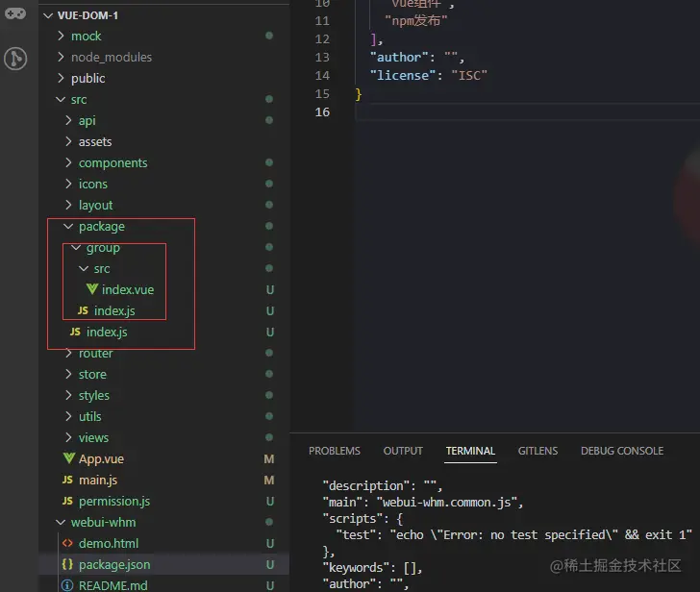The width and height of the screenshot is (700, 592).
Task: Click the Vue icon of App.vue
Action: [x=69, y=458]
